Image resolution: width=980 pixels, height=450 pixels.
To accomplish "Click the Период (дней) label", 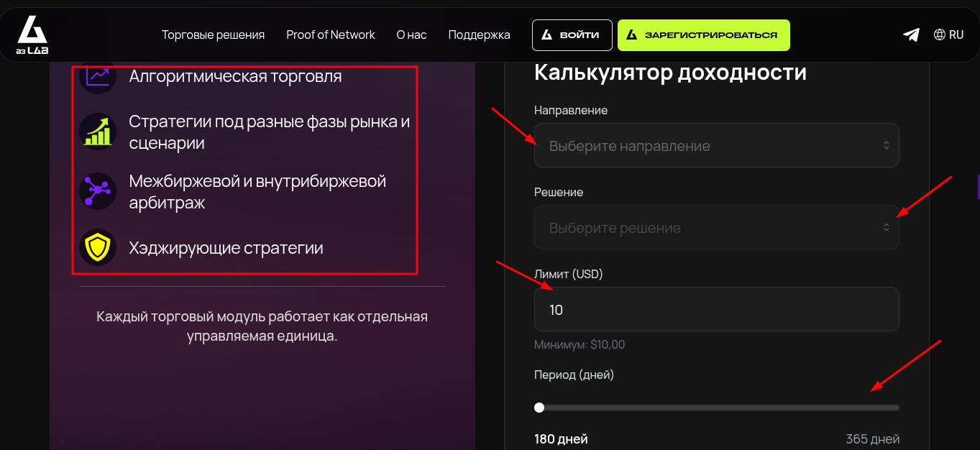I will click(x=574, y=375).
